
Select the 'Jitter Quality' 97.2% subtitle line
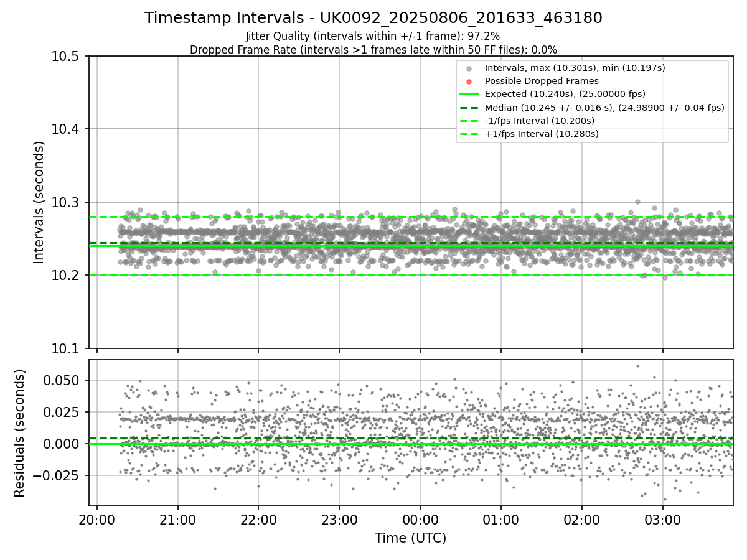coord(373,37)
